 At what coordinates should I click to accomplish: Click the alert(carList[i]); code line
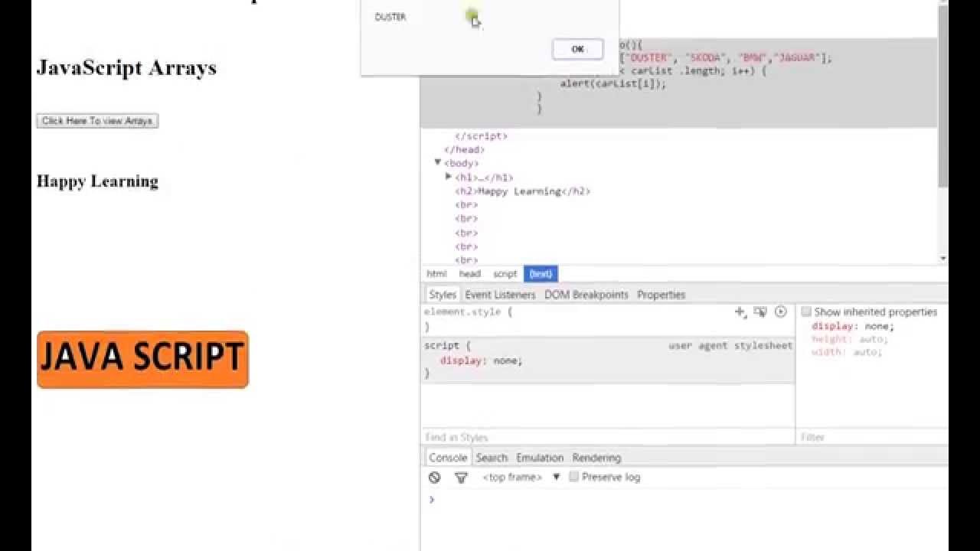(x=613, y=83)
